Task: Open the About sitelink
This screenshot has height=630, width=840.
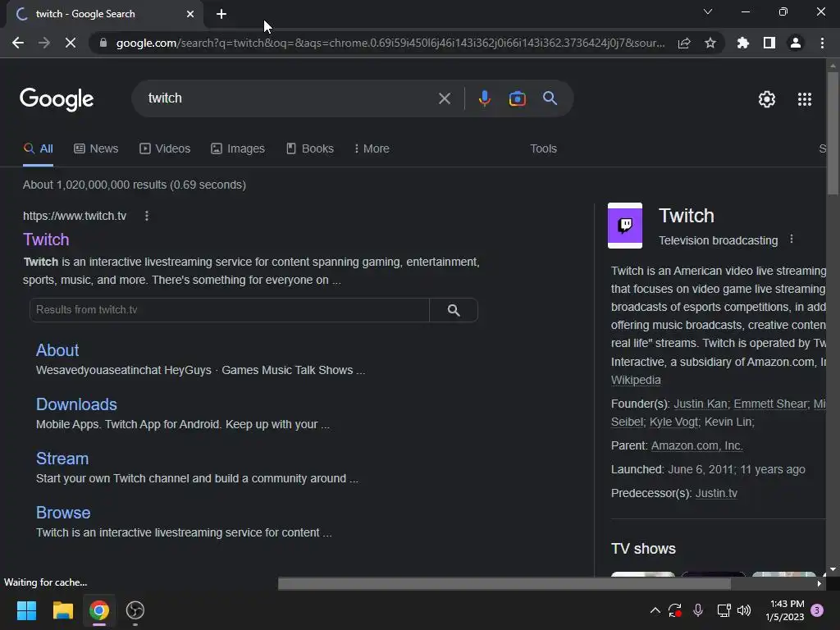Action: [57, 350]
